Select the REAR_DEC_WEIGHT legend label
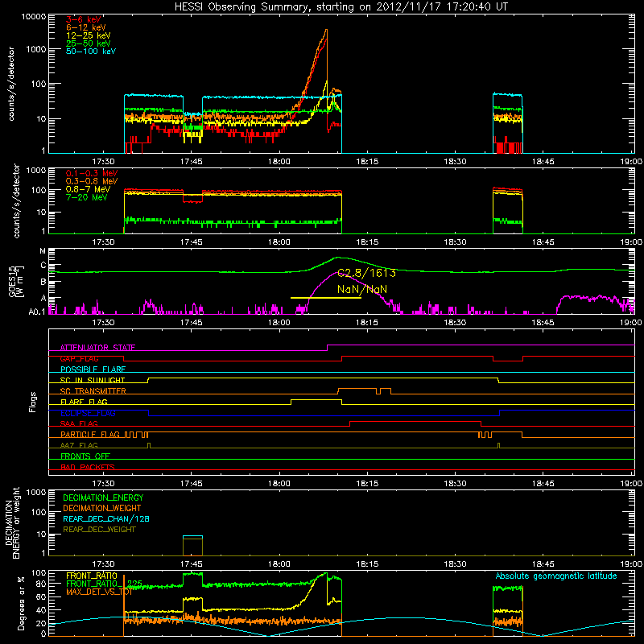Image resolution: width=644 pixels, height=644 pixels. click(99, 530)
